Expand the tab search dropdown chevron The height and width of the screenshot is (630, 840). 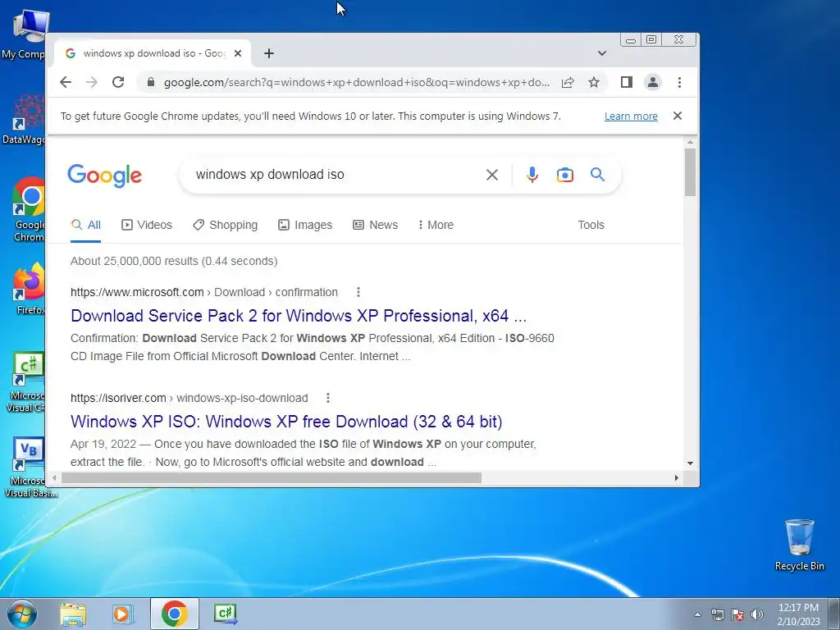pos(601,53)
